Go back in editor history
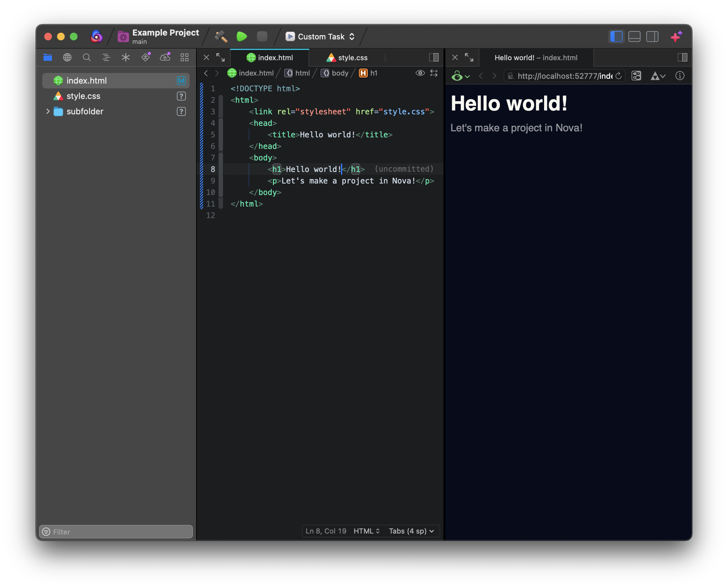The image size is (728, 588). click(206, 73)
